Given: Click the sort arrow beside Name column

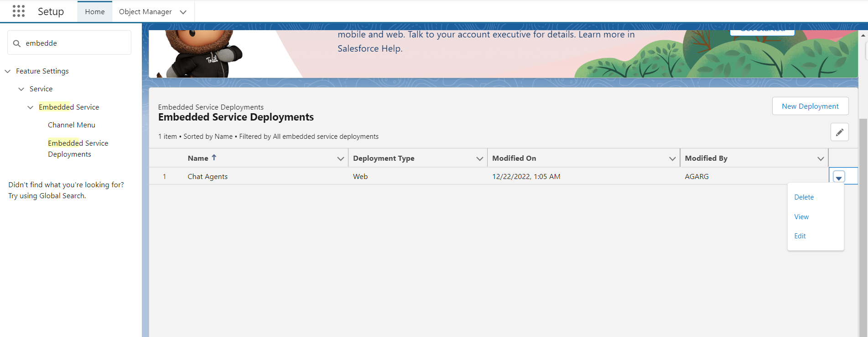Looking at the screenshot, I should coord(214,158).
